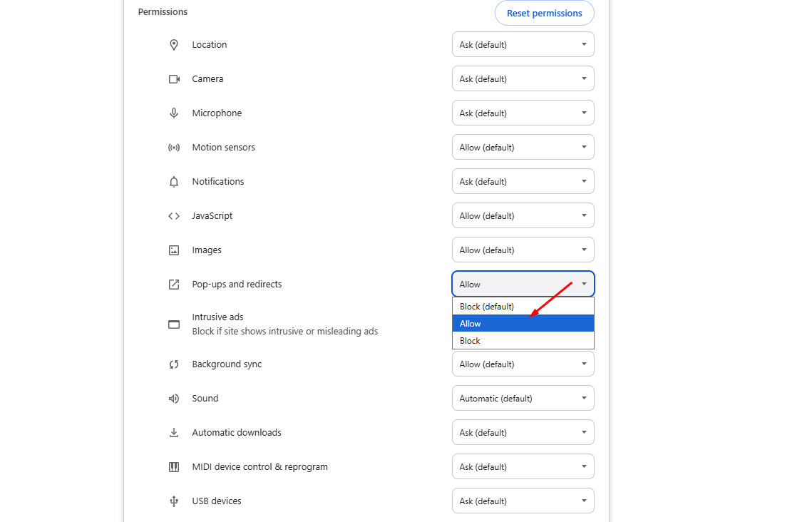This screenshot has height=522, width=812.
Task: Click the JavaScript code brackets icon
Action: [x=173, y=215]
